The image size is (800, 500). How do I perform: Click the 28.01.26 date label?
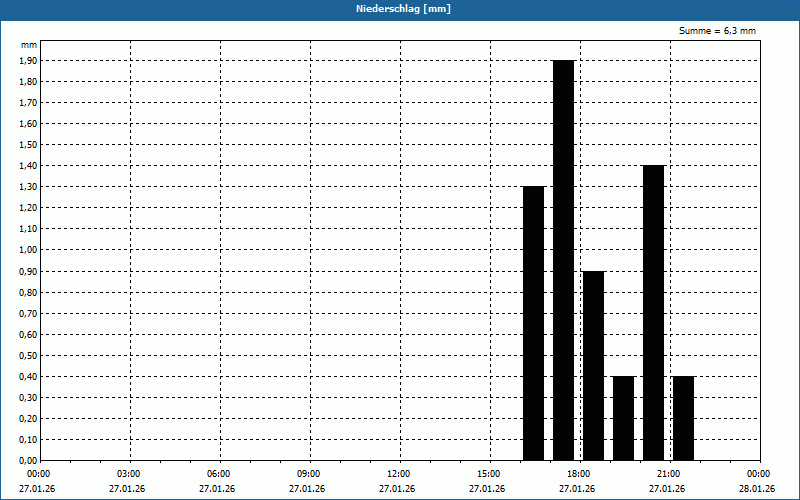click(757, 489)
